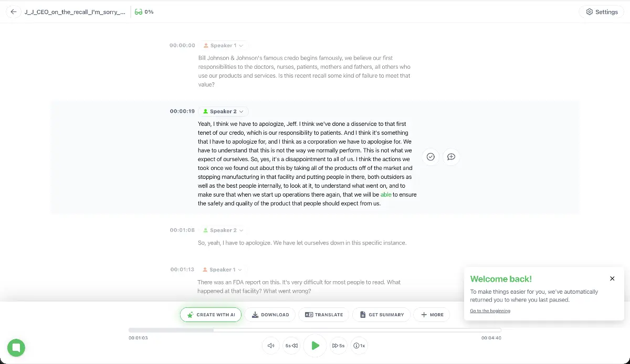This screenshot has width=630, height=364.
Task: Click the audio progress bar
Action: [x=314, y=330]
